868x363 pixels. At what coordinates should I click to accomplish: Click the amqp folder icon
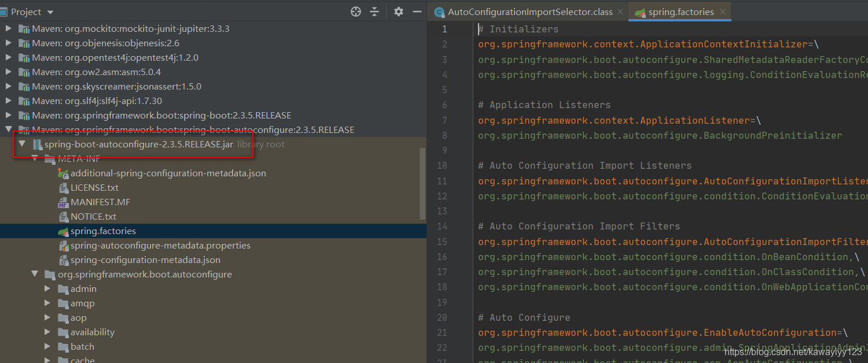point(63,303)
